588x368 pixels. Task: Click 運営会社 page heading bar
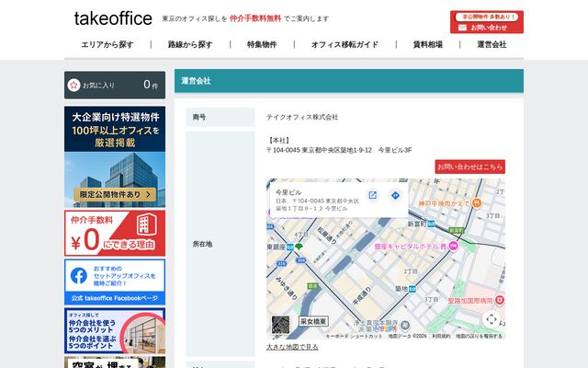349,81
